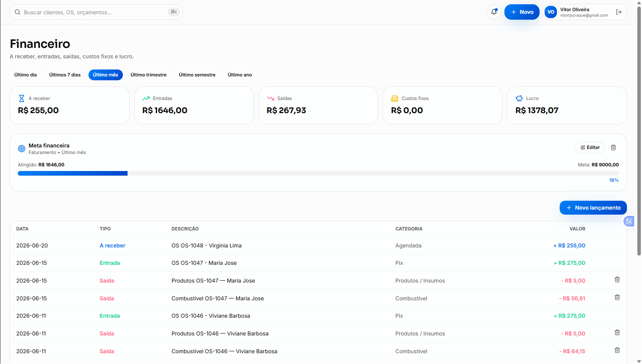The width and height of the screenshot is (642, 364).
Task: Click the Atingido: R$ 1646,00 label
Action: [41, 165]
